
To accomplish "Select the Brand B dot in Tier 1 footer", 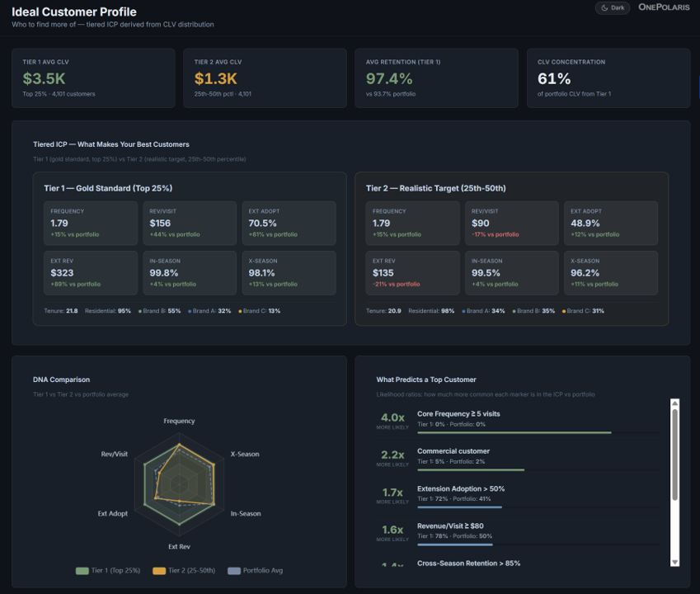I will tap(139, 312).
